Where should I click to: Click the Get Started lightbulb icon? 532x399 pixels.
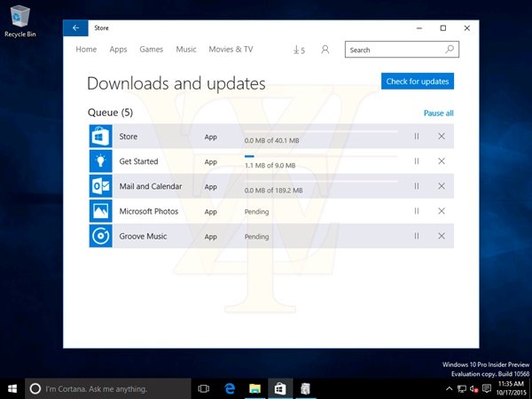[100, 161]
